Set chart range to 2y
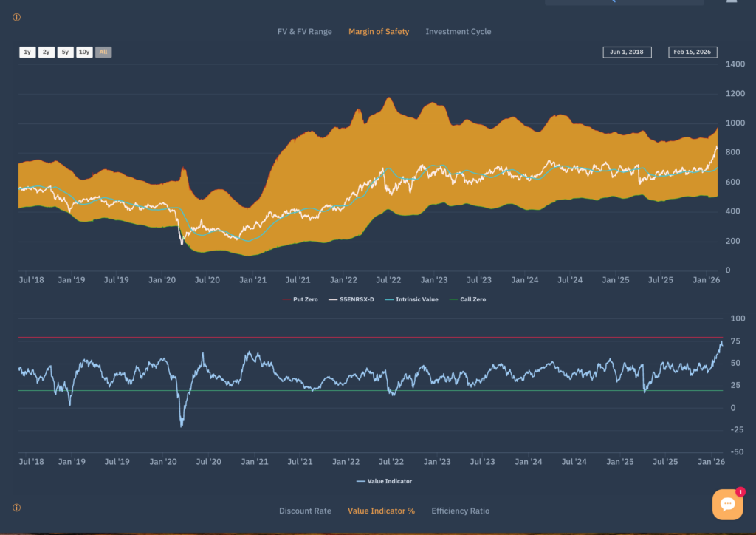 point(46,52)
